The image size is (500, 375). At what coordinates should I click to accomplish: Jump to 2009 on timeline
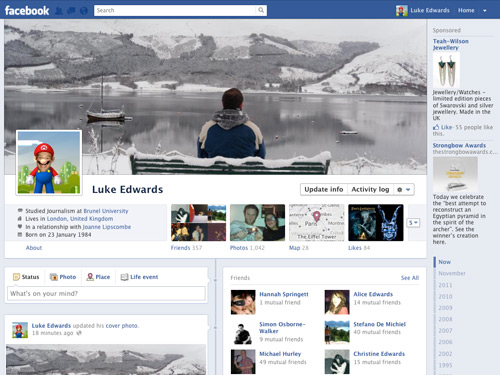[445, 308]
